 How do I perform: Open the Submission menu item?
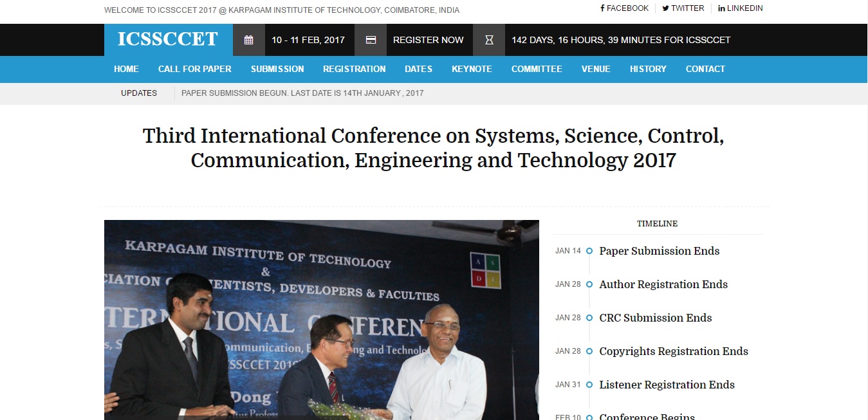coord(277,69)
